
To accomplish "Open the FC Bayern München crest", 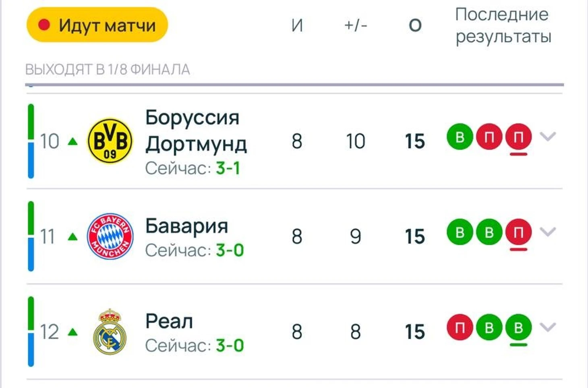I will 110,236.
